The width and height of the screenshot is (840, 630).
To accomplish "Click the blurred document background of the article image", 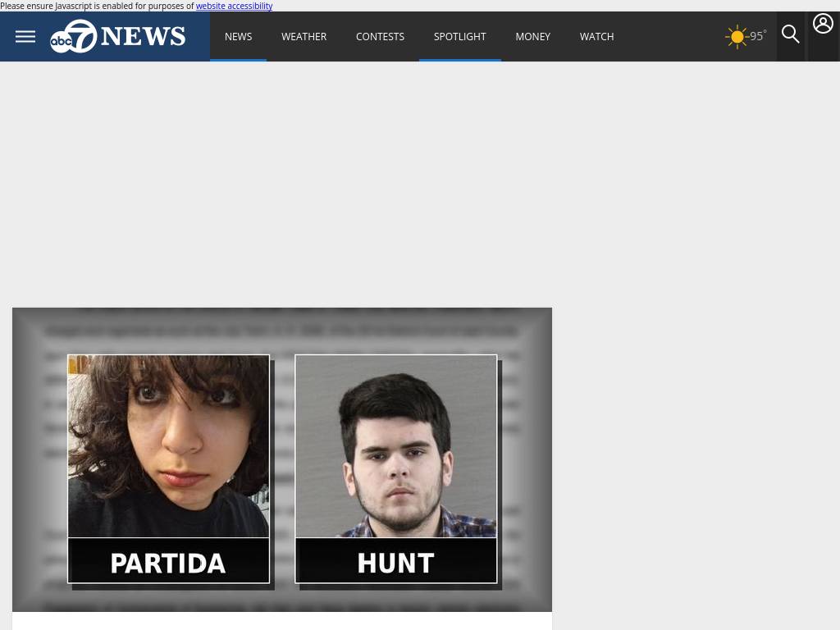I will pos(282,330).
